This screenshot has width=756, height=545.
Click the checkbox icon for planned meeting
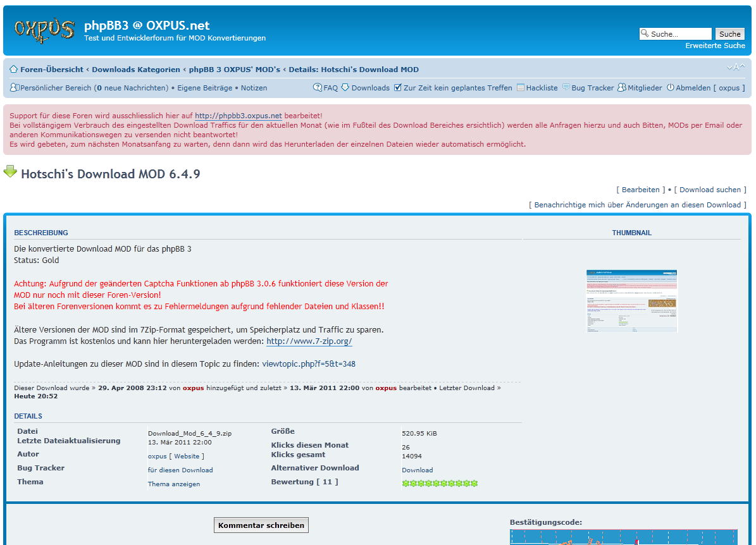point(398,88)
